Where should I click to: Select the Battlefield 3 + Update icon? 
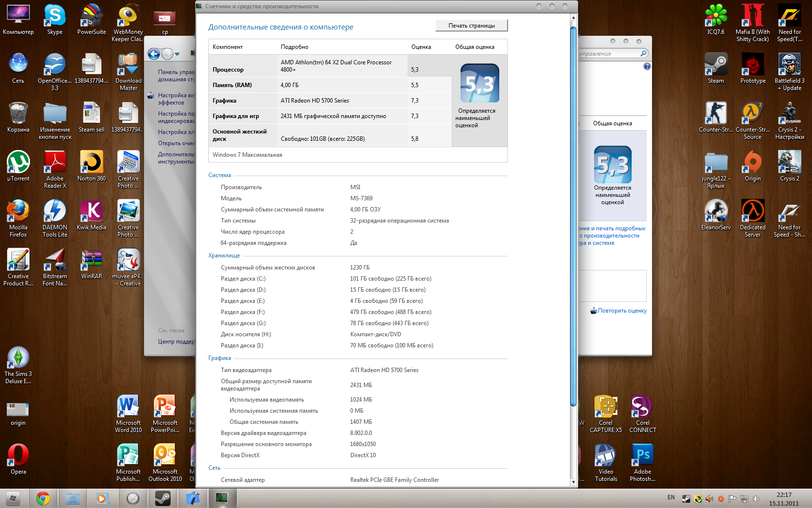pyautogui.click(x=789, y=72)
